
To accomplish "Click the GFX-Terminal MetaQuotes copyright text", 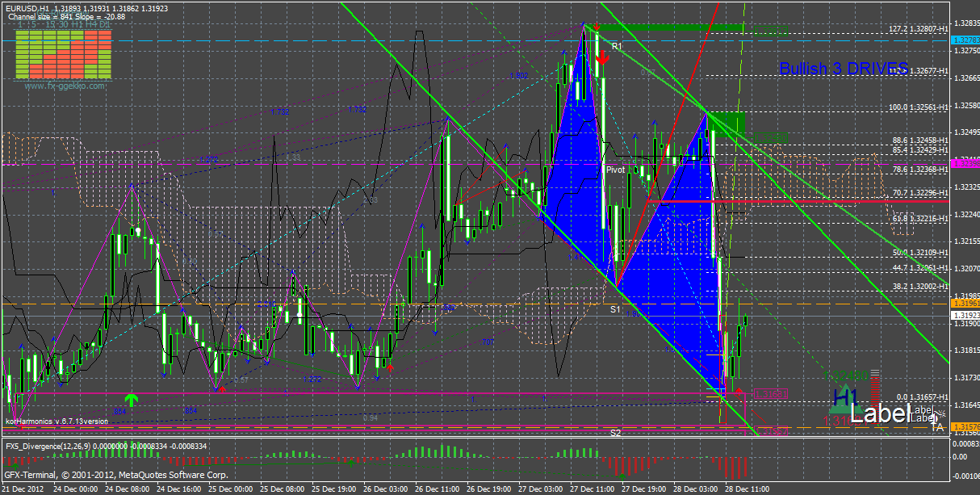I will point(117,476).
